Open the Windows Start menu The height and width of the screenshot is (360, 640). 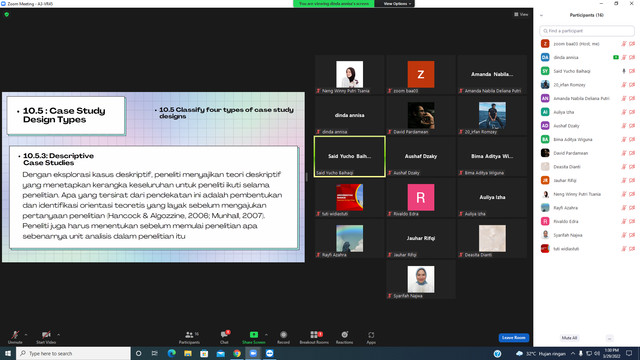pyautogui.click(x=8, y=353)
